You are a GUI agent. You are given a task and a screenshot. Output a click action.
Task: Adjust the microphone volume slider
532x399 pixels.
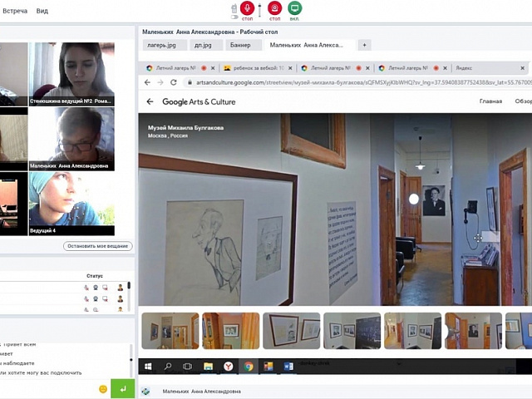(259, 10)
